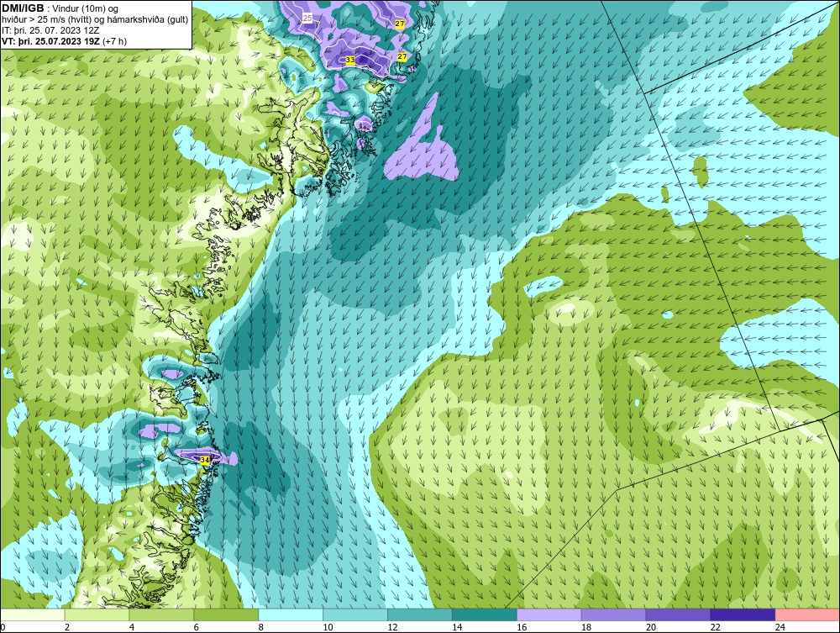Image resolution: width=840 pixels, height=633 pixels.
Task: Click the 8–10 m/s light cyan legend swatch
Action: click(x=291, y=615)
